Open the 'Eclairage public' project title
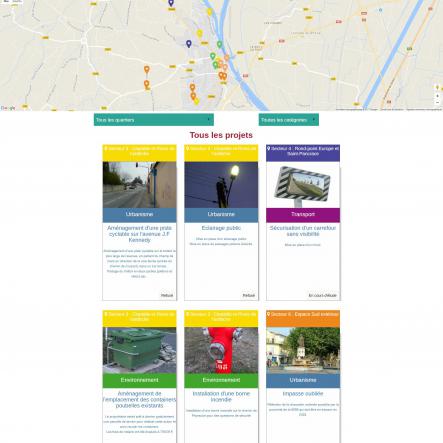Viewport: 443px width, 443px height. pyautogui.click(x=221, y=228)
